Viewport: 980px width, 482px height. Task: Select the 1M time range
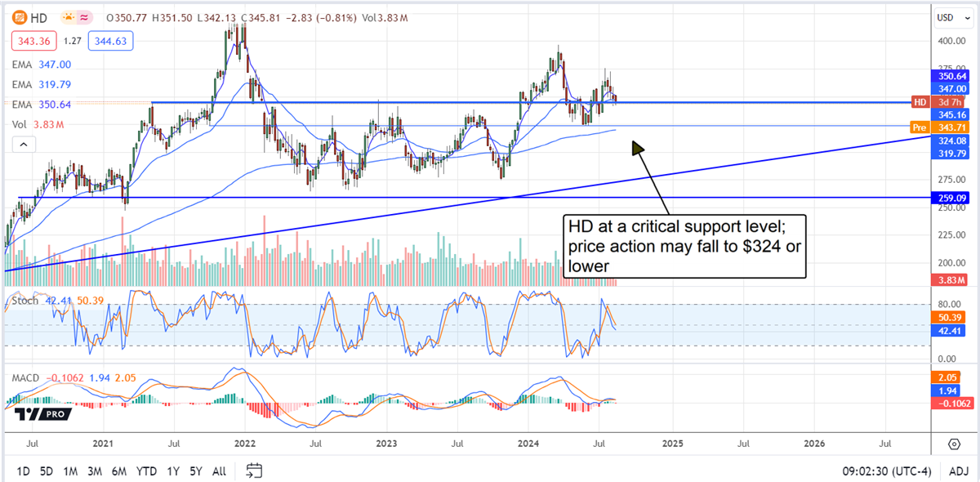[x=70, y=471]
